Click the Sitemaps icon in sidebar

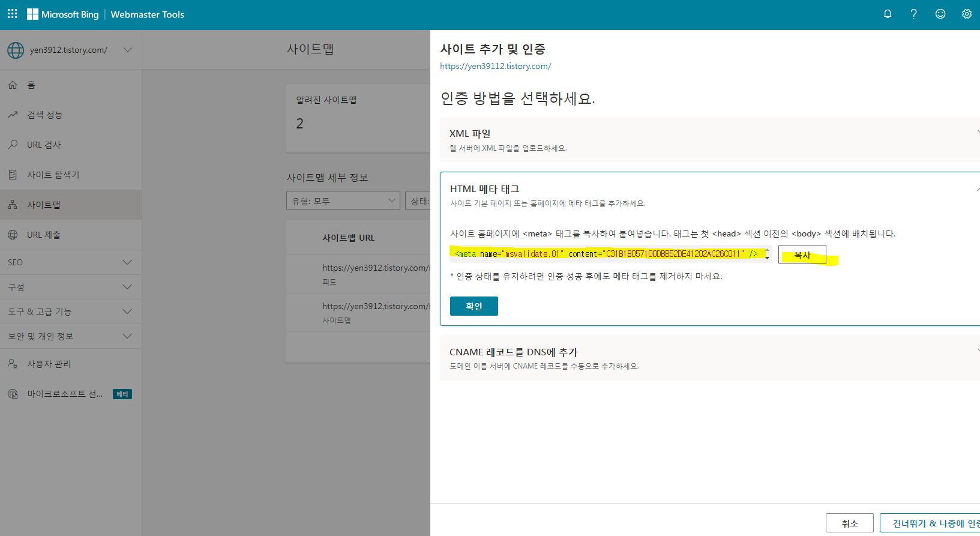tap(13, 205)
